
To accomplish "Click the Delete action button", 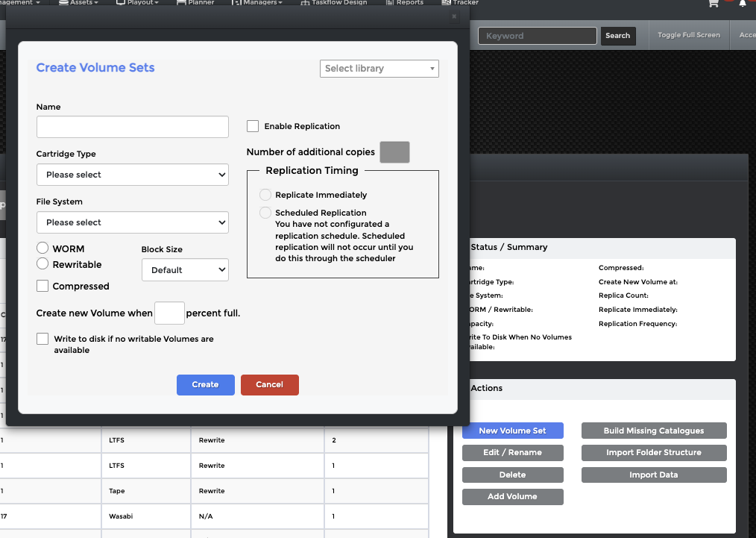I will pyautogui.click(x=512, y=475).
